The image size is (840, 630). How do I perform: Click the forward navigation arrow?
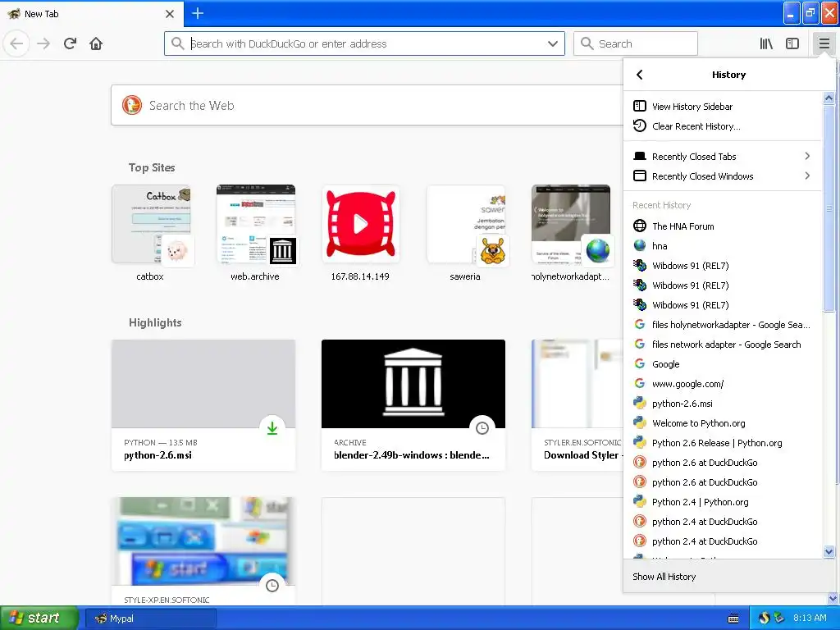coord(43,43)
